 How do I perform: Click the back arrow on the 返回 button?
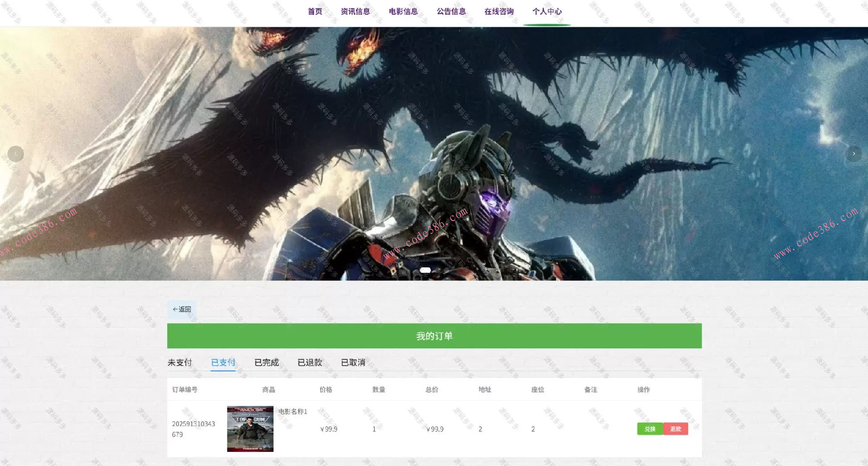point(175,309)
